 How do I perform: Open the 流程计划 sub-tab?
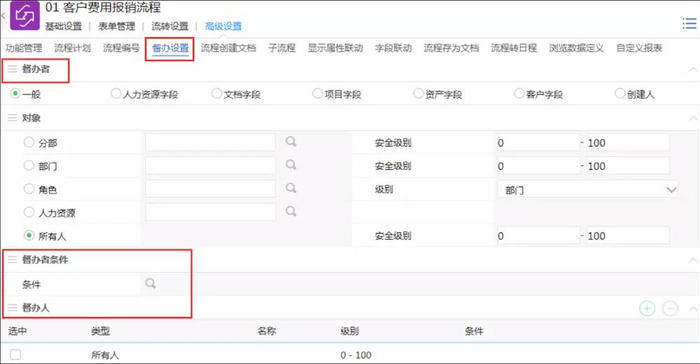pos(72,48)
